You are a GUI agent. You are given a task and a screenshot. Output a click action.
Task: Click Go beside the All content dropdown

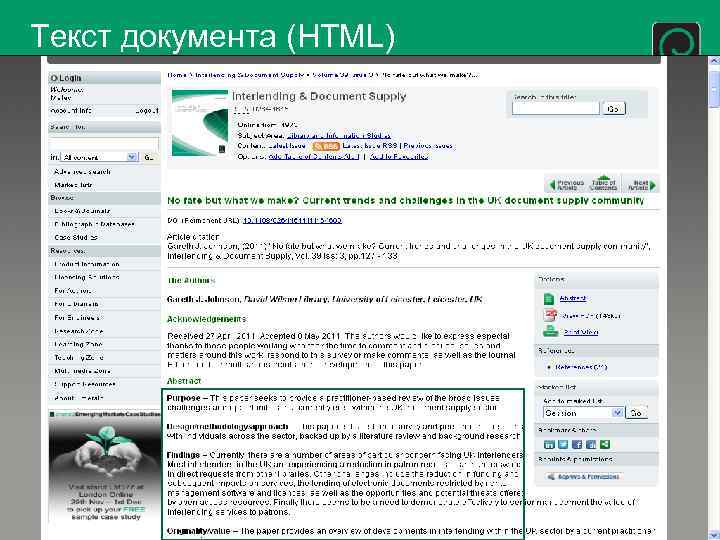[x=149, y=157]
